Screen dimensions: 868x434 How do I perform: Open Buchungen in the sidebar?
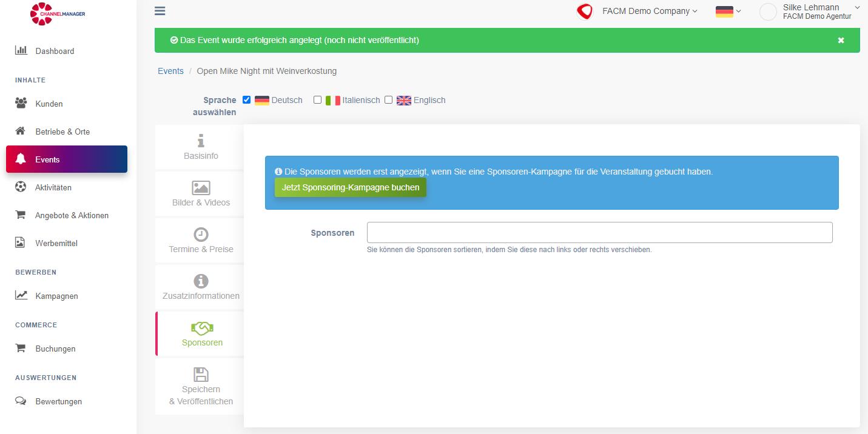coord(55,349)
